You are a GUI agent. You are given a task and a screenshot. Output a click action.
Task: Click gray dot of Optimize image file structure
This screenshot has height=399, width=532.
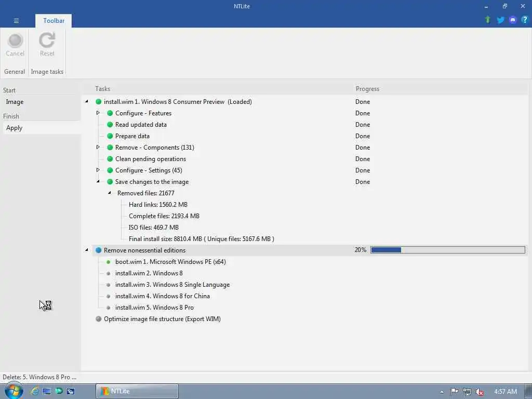[x=98, y=319]
